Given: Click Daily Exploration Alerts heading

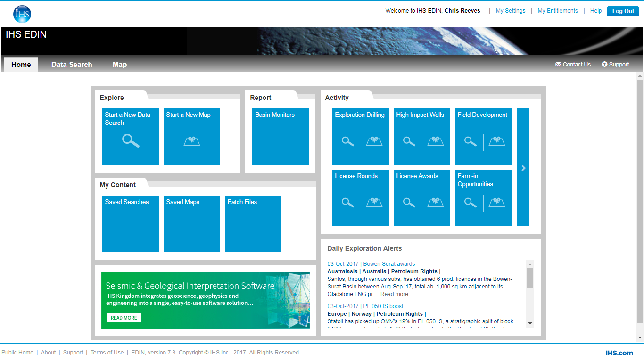Looking at the screenshot, I should pos(364,248).
